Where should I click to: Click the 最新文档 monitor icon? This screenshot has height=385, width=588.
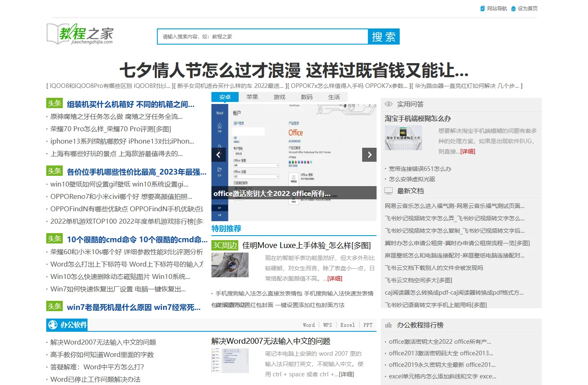(389, 191)
